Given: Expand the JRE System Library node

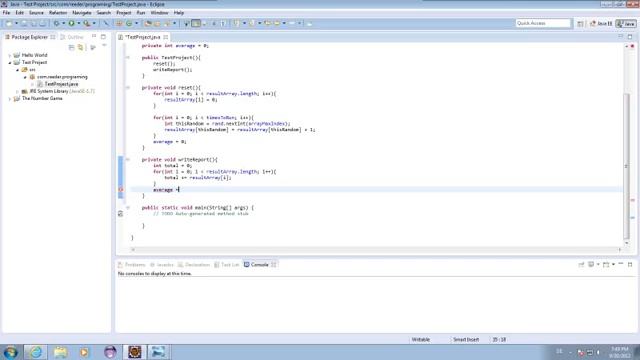Looking at the screenshot, I should 17,91.
